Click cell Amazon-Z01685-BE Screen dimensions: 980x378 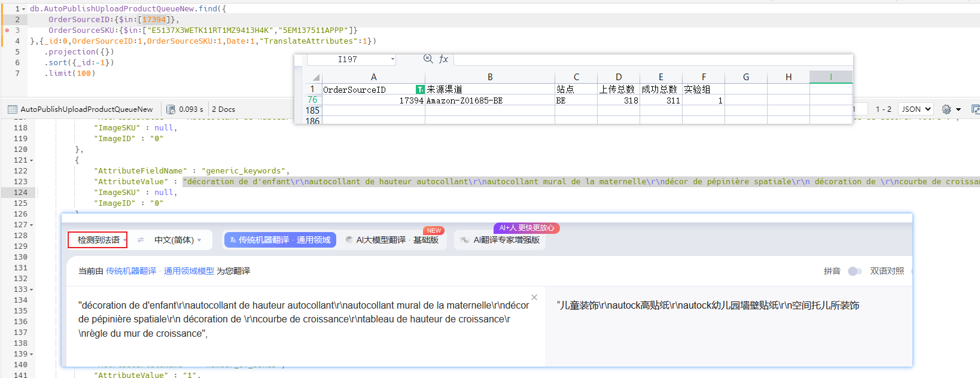(490, 100)
